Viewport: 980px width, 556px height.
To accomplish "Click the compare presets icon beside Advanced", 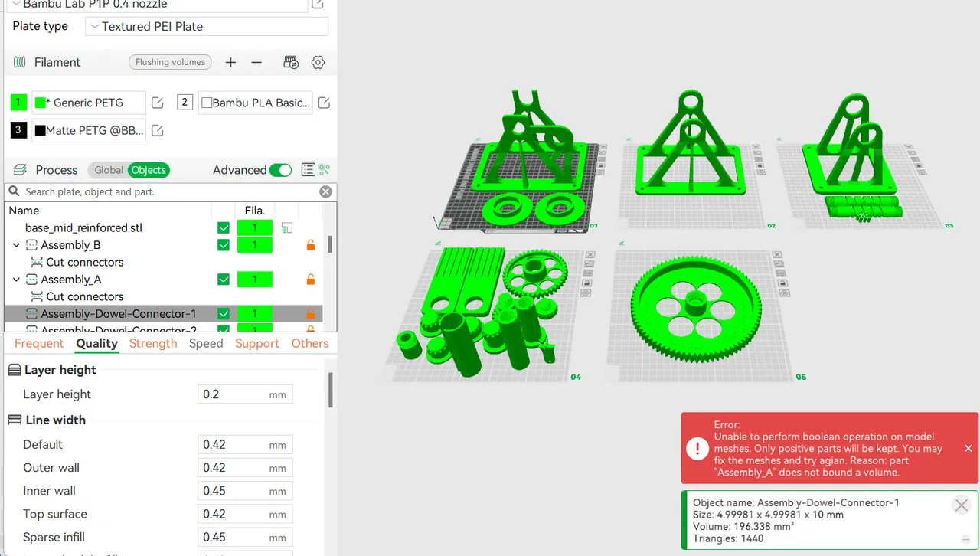I will (325, 170).
